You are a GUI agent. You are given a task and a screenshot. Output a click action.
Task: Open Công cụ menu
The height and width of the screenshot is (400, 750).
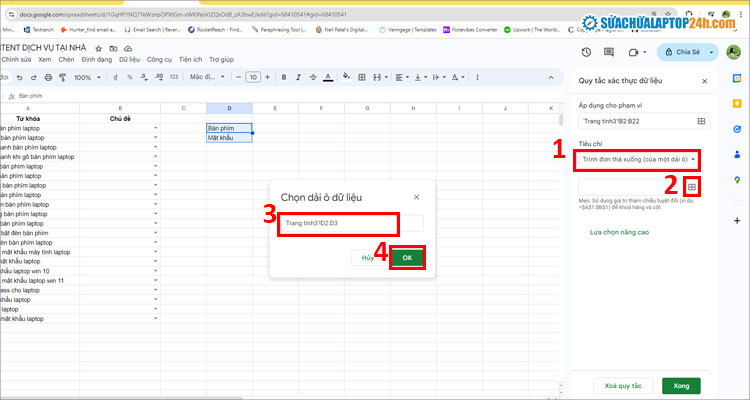click(x=159, y=59)
